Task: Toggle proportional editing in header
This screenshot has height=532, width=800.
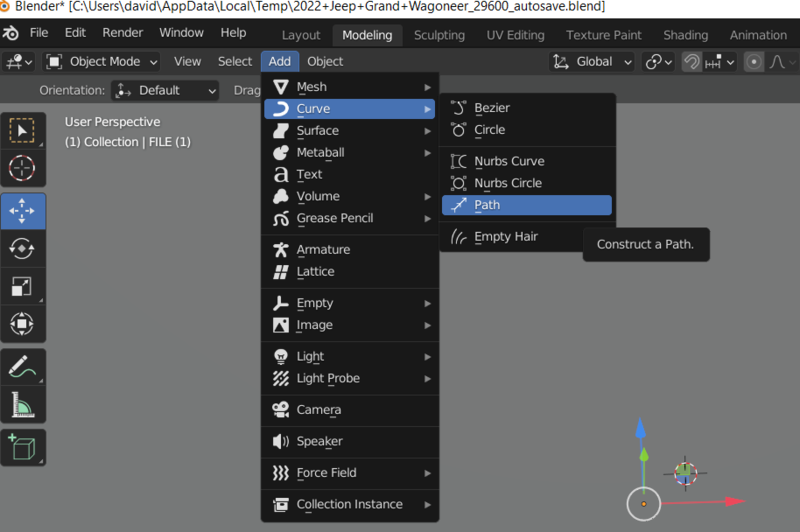Action: click(x=752, y=61)
